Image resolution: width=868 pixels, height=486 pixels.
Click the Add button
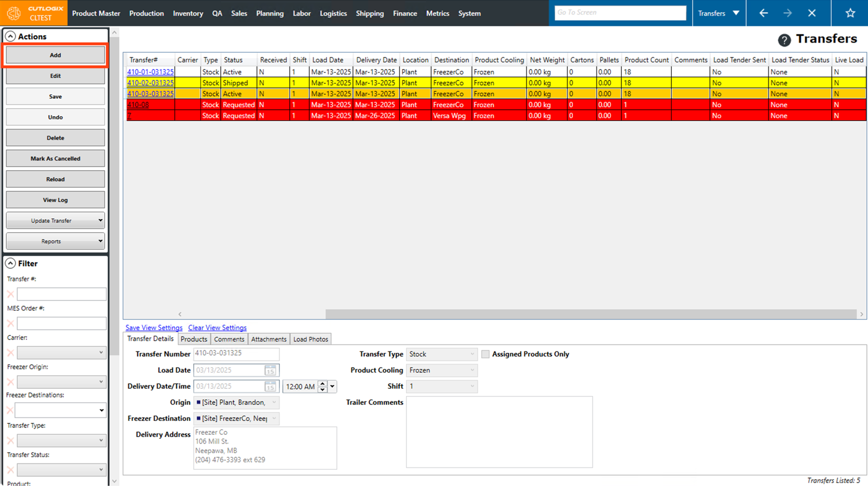55,55
